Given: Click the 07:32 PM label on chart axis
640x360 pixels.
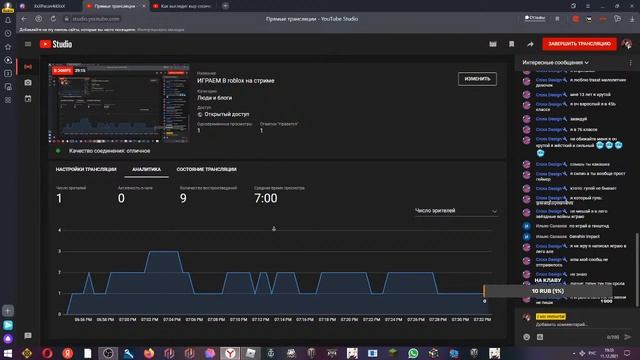Looking at the screenshot, I should tap(482, 320).
